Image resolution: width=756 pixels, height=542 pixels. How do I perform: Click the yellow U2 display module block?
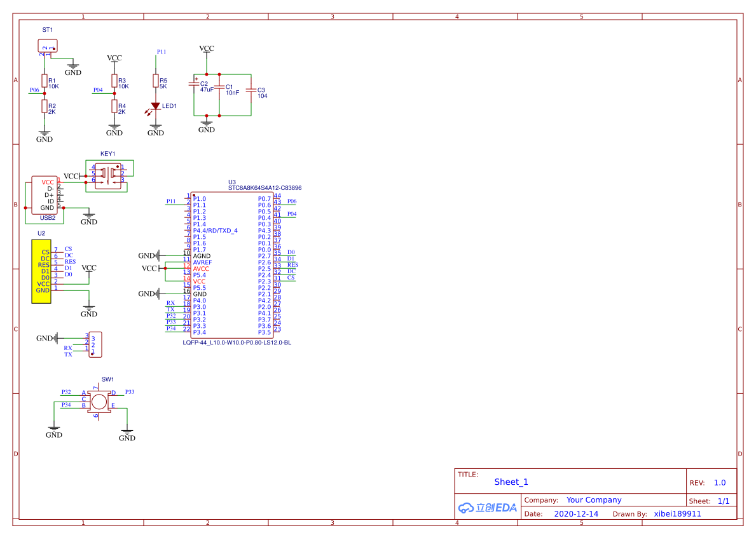point(42,271)
